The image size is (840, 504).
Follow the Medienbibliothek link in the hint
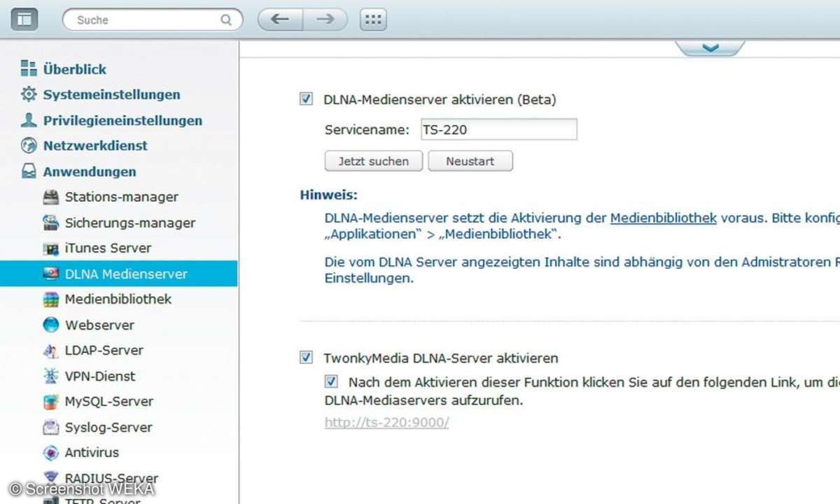point(664,218)
